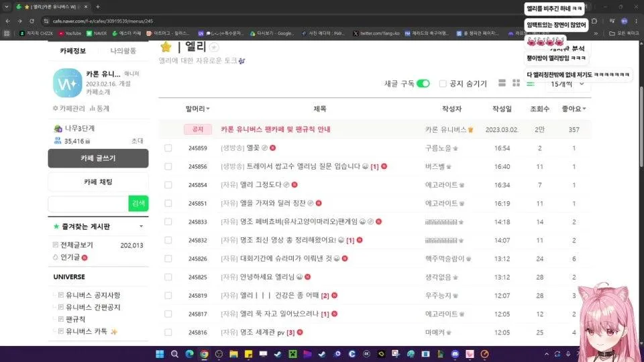Open notice 카론 유니버스 팬카페 및 팬규칙 안내
Image resolution: width=644 pixels, height=362 pixels.
[x=276, y=129]
